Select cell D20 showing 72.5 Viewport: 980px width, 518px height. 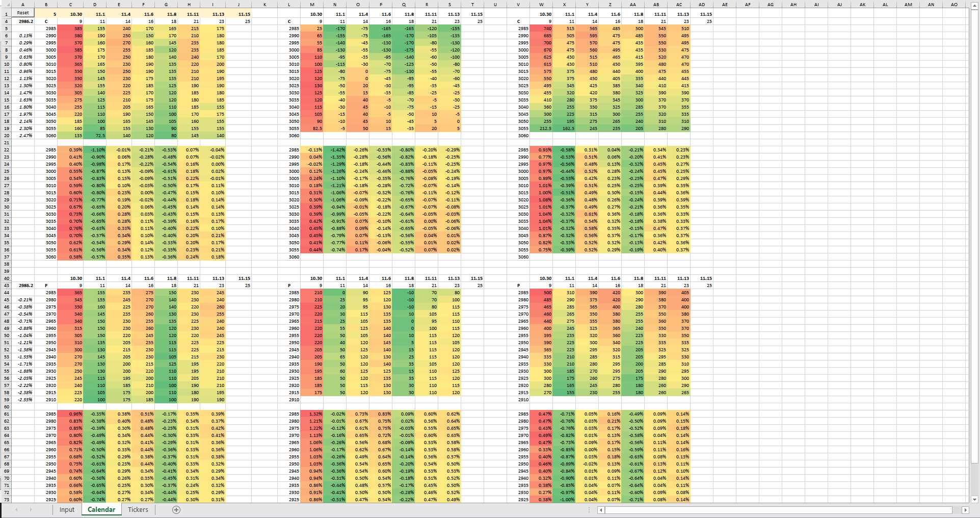pos(95,136)
